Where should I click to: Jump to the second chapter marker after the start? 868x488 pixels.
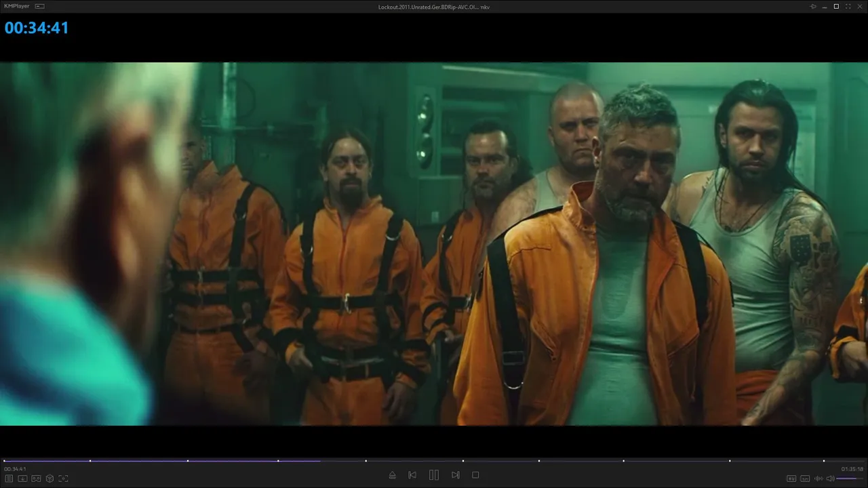[x=187, y=461]
